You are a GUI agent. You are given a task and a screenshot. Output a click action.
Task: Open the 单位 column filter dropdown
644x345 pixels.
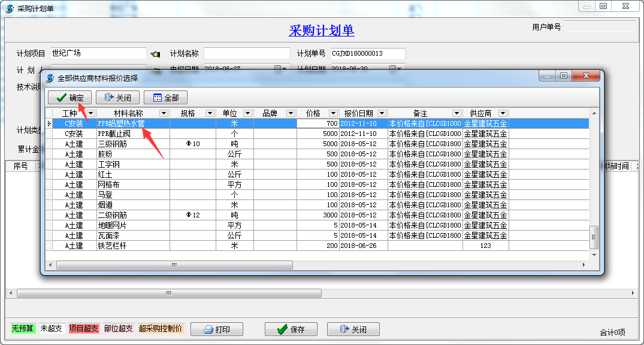247,113
